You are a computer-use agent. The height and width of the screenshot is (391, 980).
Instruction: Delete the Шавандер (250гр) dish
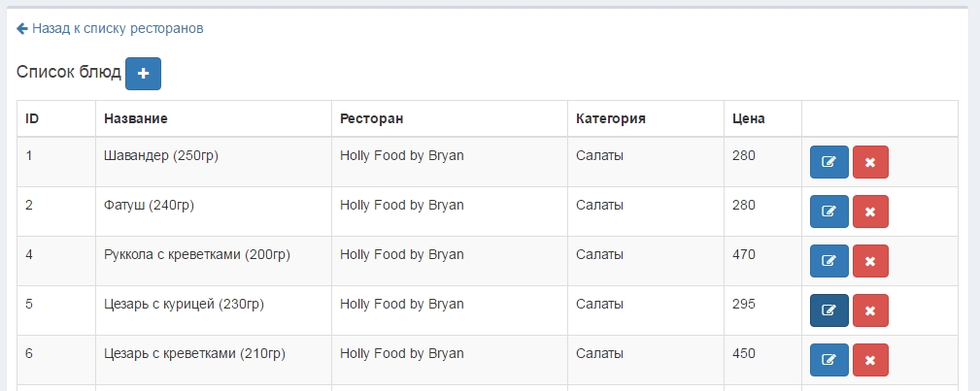(x=870, y=162)
